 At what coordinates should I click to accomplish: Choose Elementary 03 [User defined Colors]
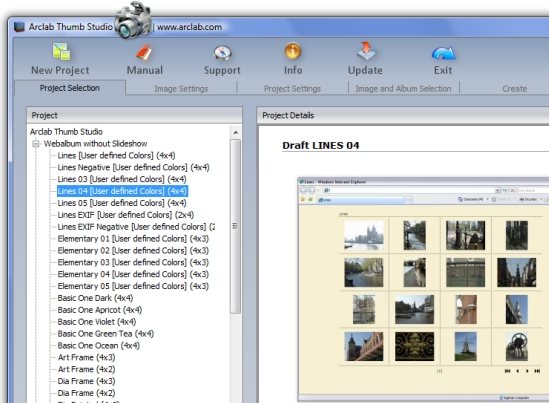pyautogui.click(x=133, y=262)
